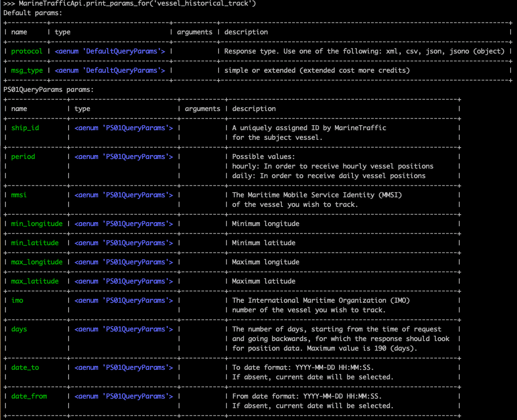Click the 'min_latitude' parameter name
Screen dimensions: 517x420
pyautogui.click(x=34, y=243)
